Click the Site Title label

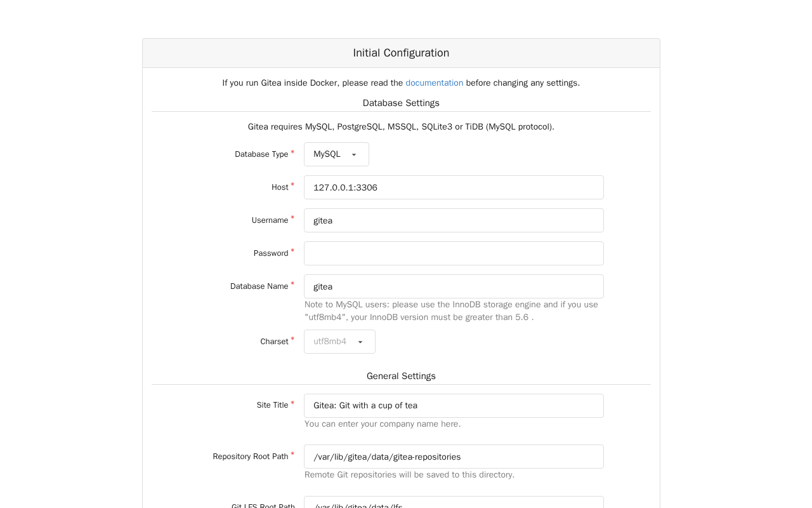(x=272, y=405)
